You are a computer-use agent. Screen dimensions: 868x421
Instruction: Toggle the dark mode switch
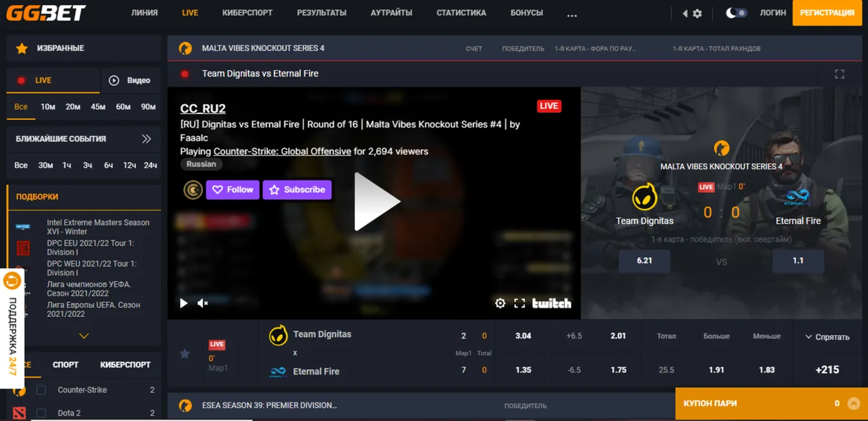737,13
